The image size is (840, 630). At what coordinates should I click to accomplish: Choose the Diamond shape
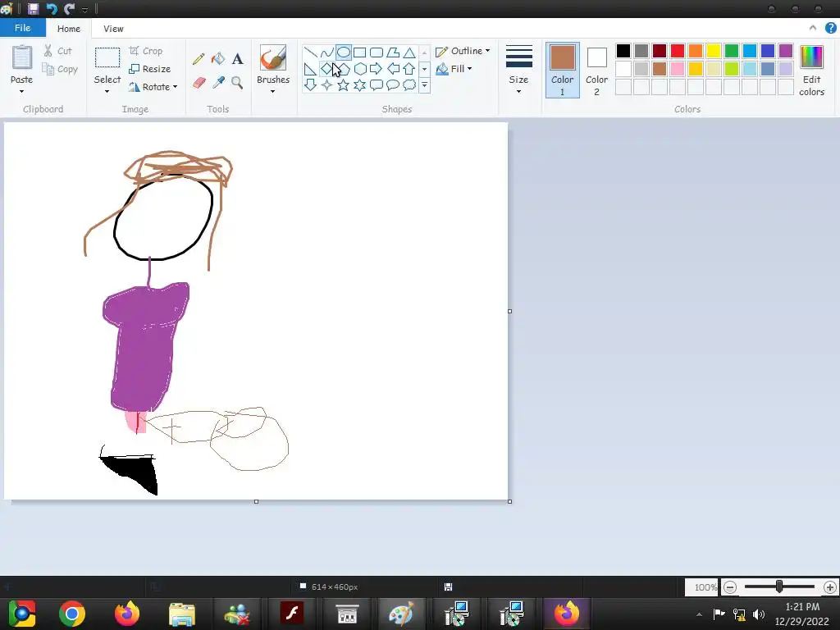tap(326, 69)
